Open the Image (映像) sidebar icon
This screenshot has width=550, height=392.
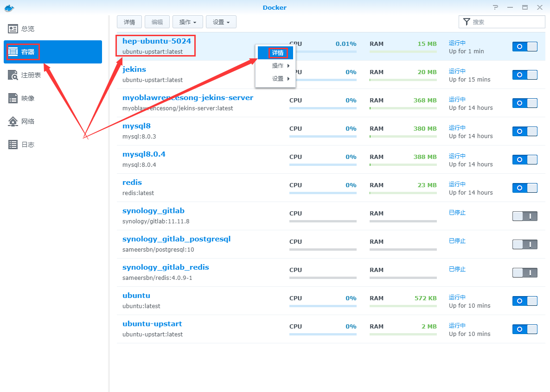click(13, 98)
